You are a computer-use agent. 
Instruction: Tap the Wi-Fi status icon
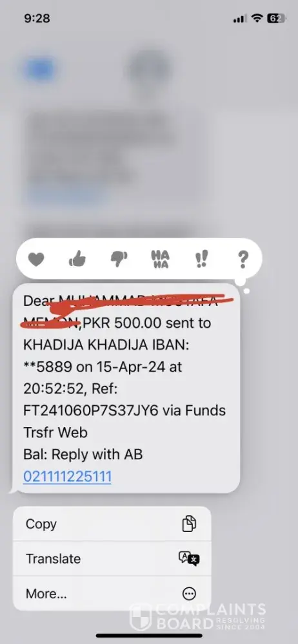click(257, 18)
